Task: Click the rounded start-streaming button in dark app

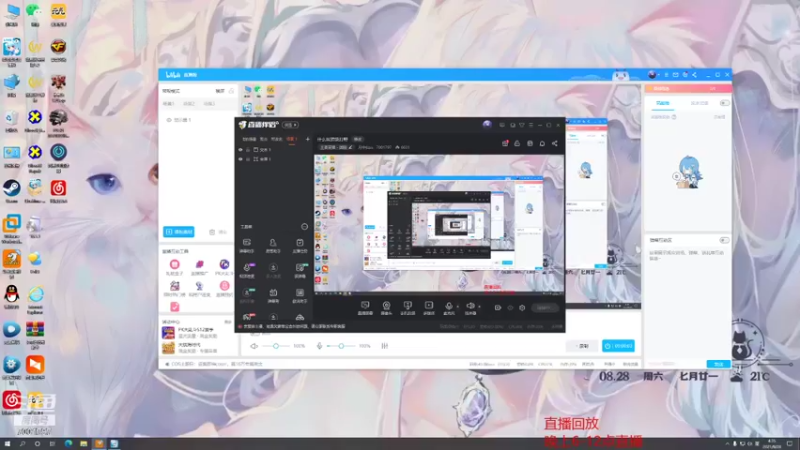Action: (x=544, y=308)
